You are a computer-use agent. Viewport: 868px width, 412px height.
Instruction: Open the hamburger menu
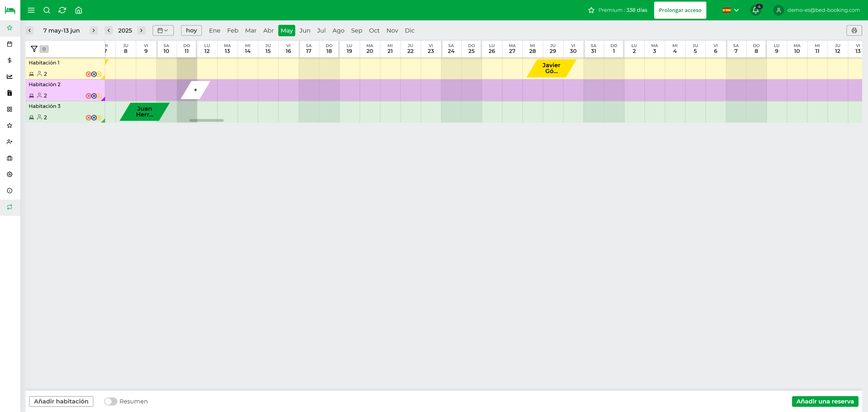click(31, 10)
